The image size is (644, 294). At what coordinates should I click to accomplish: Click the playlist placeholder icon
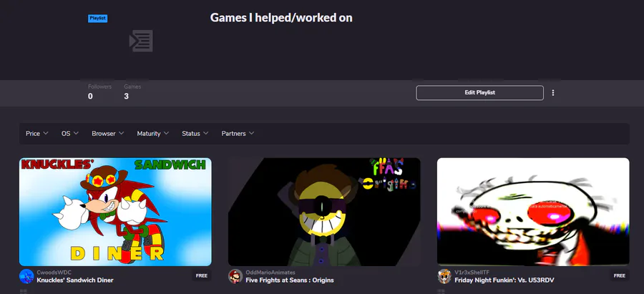pyautogui.click(x=141, y=41)
